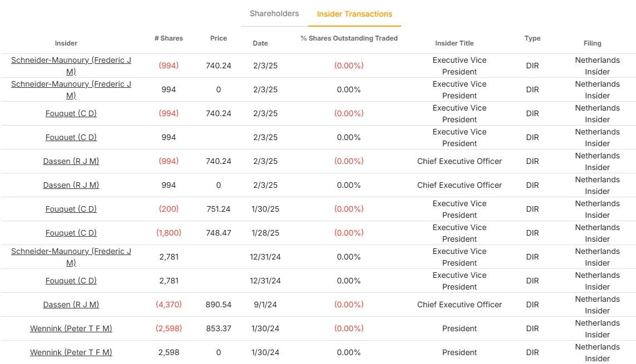Sort by Date column header
636x364 pixels.
(260, 43)
